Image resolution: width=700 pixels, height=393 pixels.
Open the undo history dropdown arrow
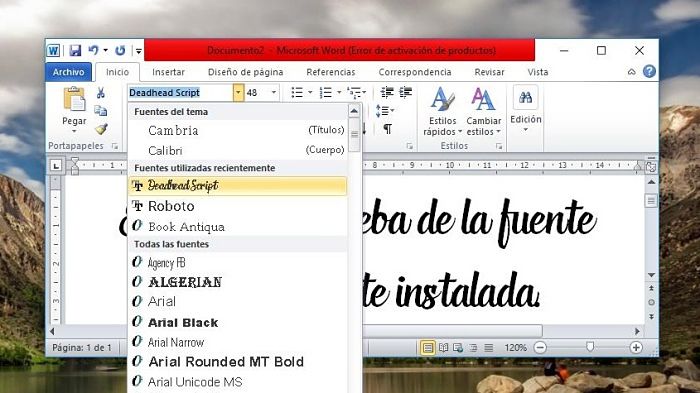[x=106, y=50]
